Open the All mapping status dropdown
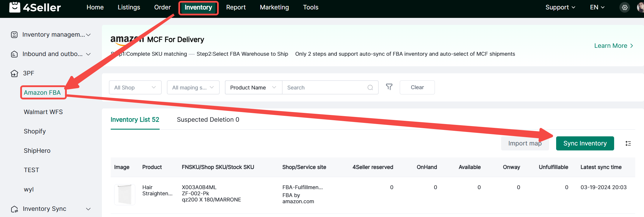 point(193,87)
